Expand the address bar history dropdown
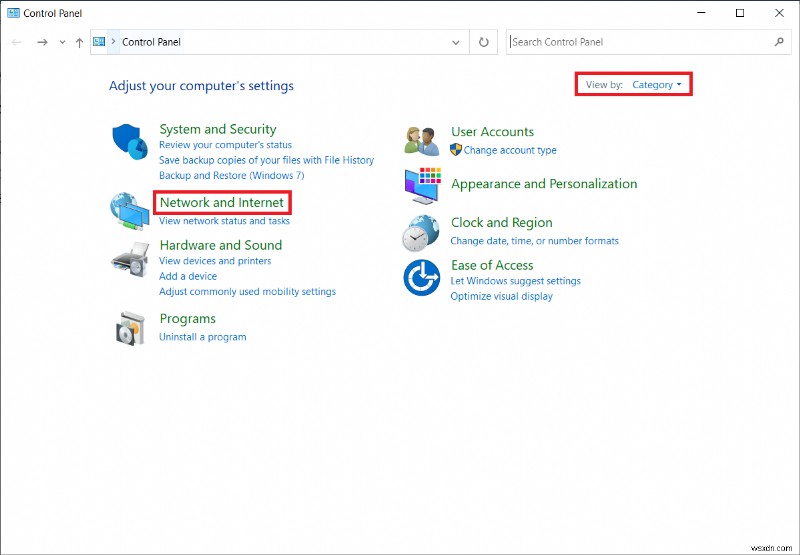This screenshot has width=800, height=555. pyautogui.click(x=457, y=42)
